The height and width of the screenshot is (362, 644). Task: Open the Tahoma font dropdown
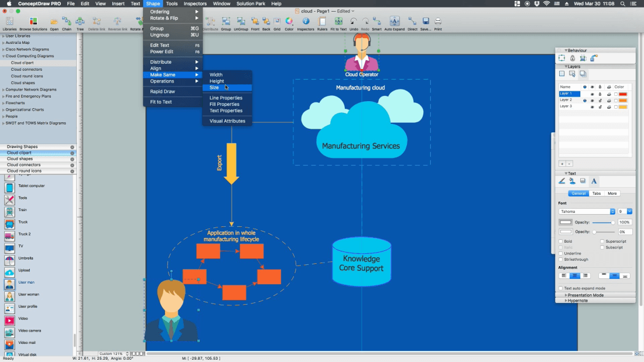pos(587,211)
